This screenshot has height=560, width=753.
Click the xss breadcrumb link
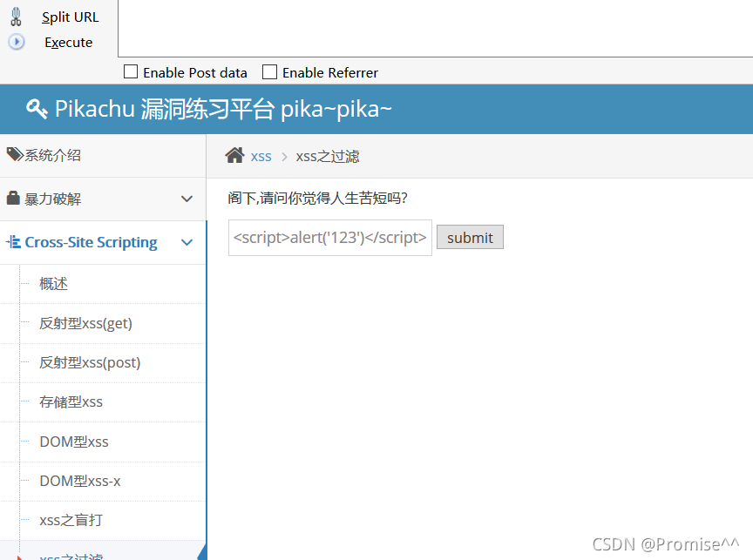point(261,157)
